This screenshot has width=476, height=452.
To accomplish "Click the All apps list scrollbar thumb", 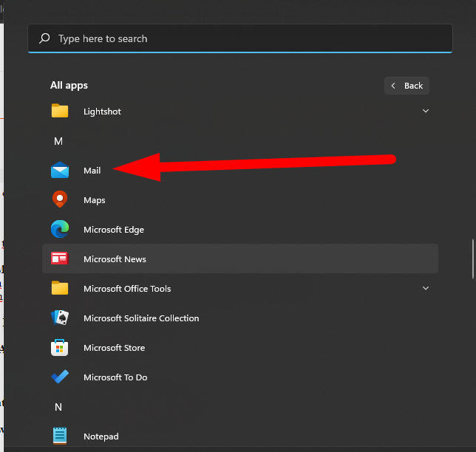I will pyautogui.click(x=472, y=258).
